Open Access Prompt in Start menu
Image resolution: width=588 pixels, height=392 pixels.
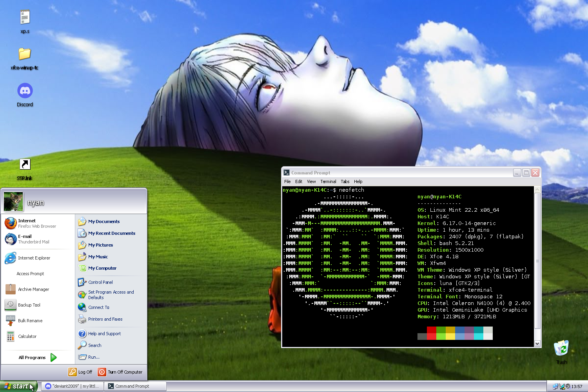pyautogui.click(x=37, y=274)
